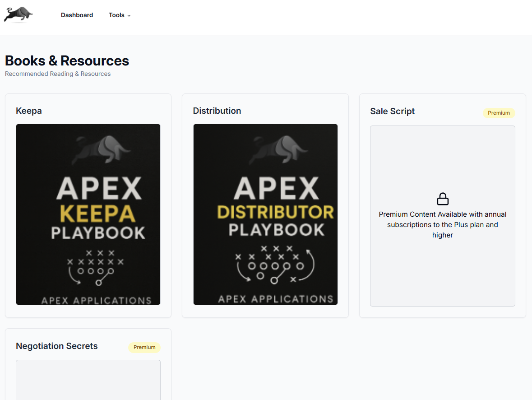Expand the Tools dropdown menu
The height and width of the screenshot is (400, 532).
tap(120, 15)
